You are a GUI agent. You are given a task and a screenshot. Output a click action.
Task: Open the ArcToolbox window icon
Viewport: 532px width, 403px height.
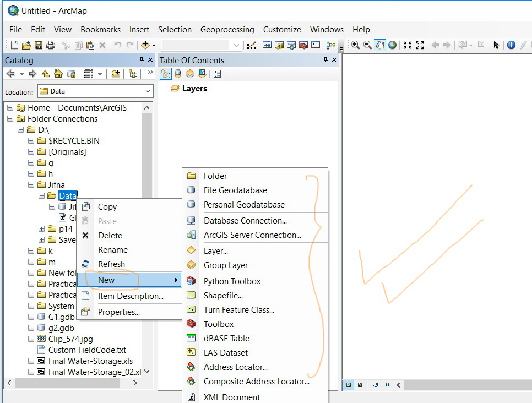point(303,45)
